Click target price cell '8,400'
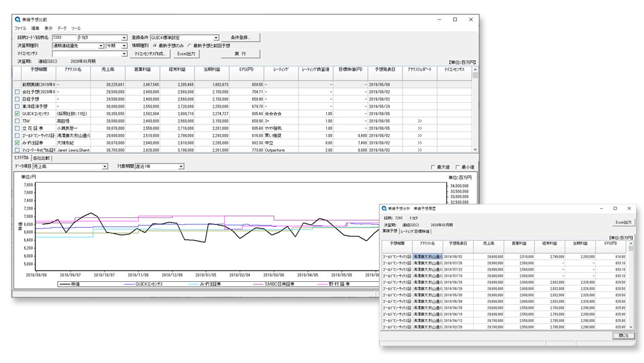The height and width of the screenshot is (363, 644). pyautogui.click(x=350, y=136)
